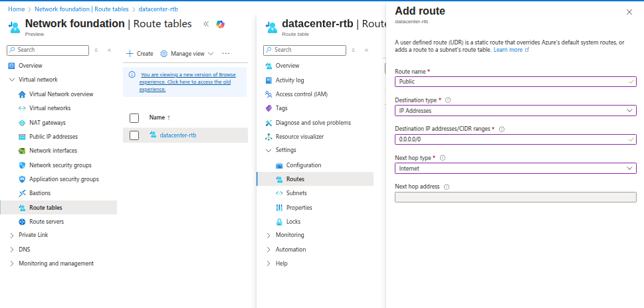Select Virtual networks in the sidebar
Image resolution: width=644 pixels, height=308 pixels.
(50, 108)
